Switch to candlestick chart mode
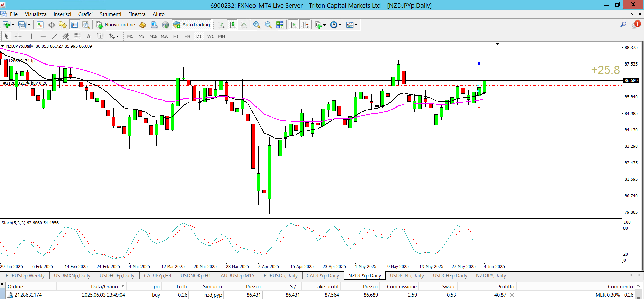This screenshot has height=299, width=644. (x=232, y=25)
